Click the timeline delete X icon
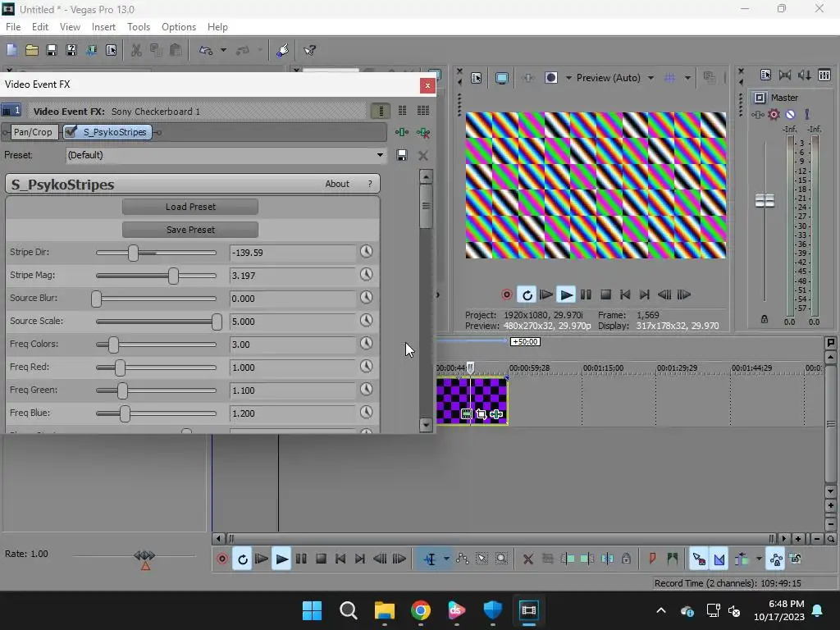This screenshot has width=840, height=630. pos(527,559)
